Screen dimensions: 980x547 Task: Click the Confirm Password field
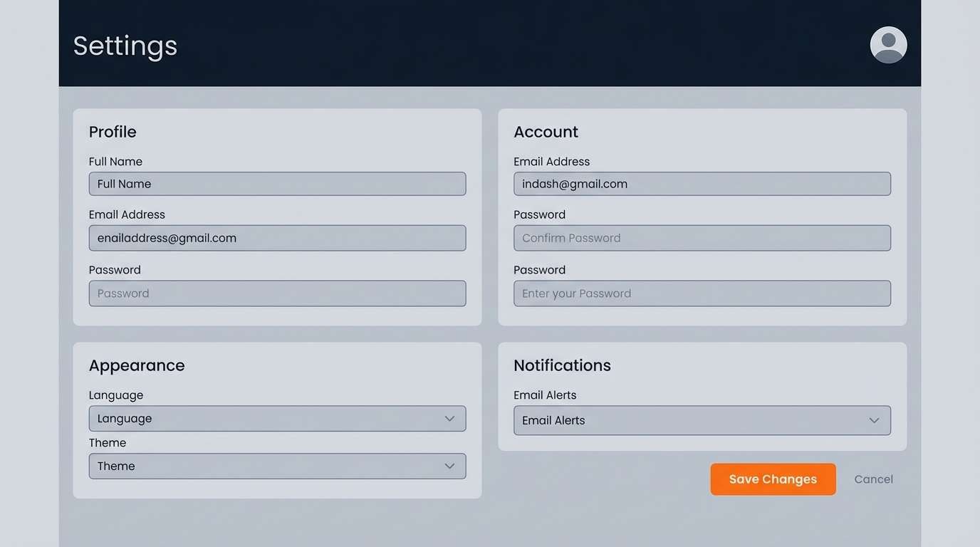[x=702, y=238]
